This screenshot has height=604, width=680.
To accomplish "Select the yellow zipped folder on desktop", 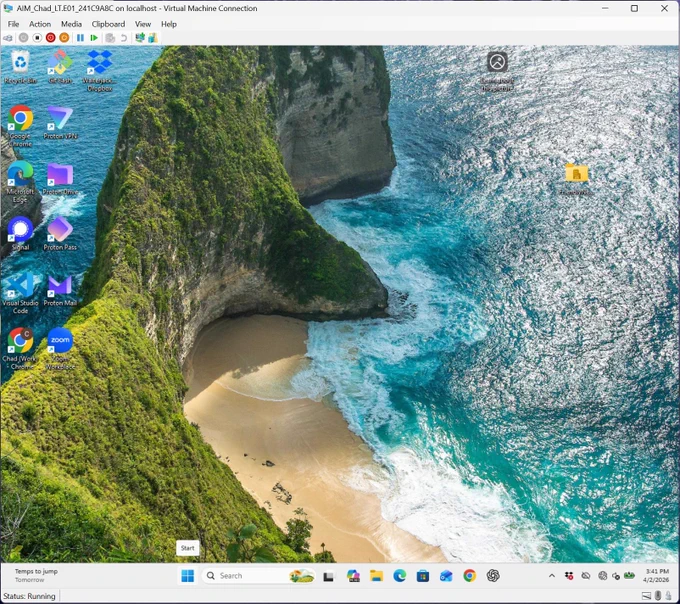I will click(x=576, y=179).
